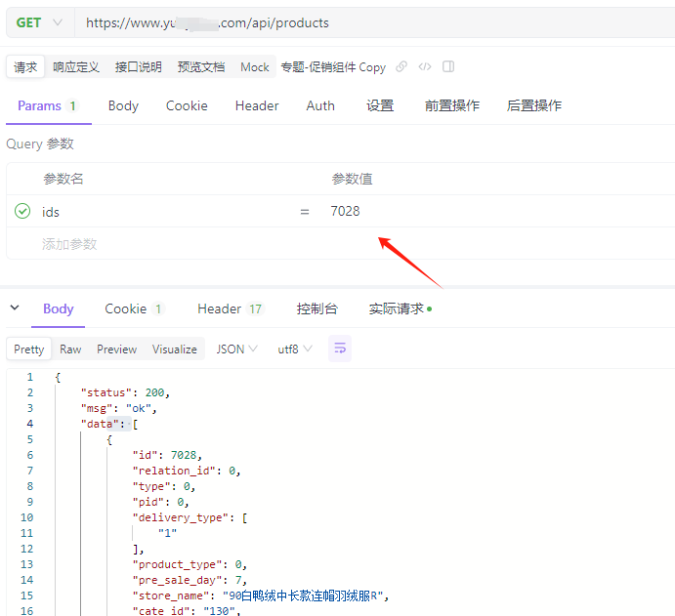
Task: Click the 专题-促销组件 Copy title
Action: [x=333, y=67]
